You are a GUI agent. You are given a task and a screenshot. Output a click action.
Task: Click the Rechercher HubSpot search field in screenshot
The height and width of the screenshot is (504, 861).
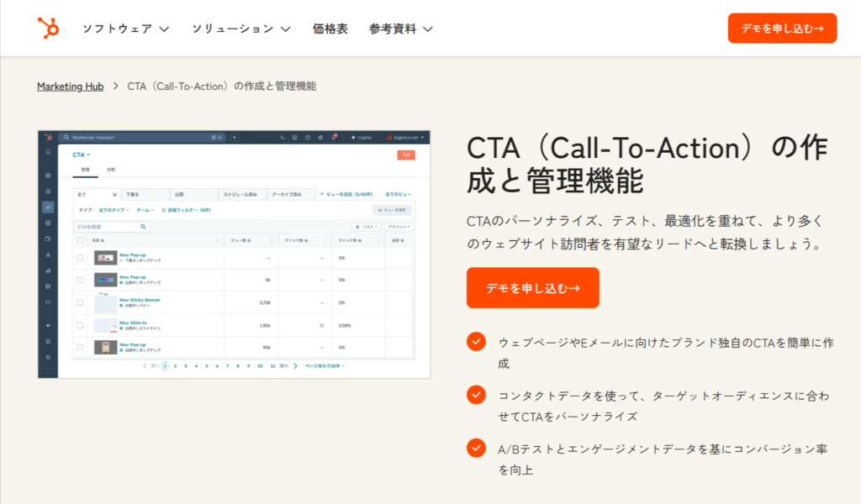click(x=141, y=137)
